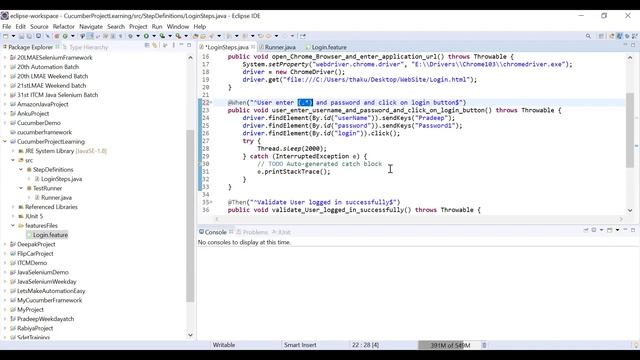Click the Open Console icon in Console panel
This screenshot has height=360, width=640.
coord(609,230)
